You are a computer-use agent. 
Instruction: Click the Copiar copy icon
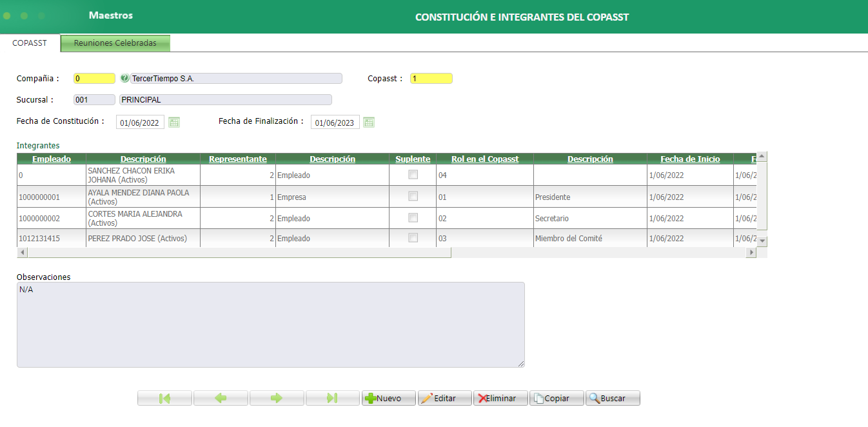click(x=538, y=397)
